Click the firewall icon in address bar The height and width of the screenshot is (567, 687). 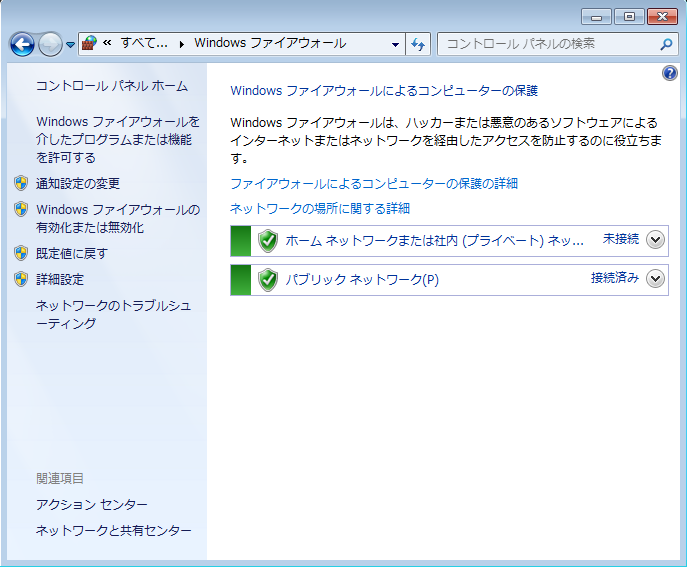89,43
